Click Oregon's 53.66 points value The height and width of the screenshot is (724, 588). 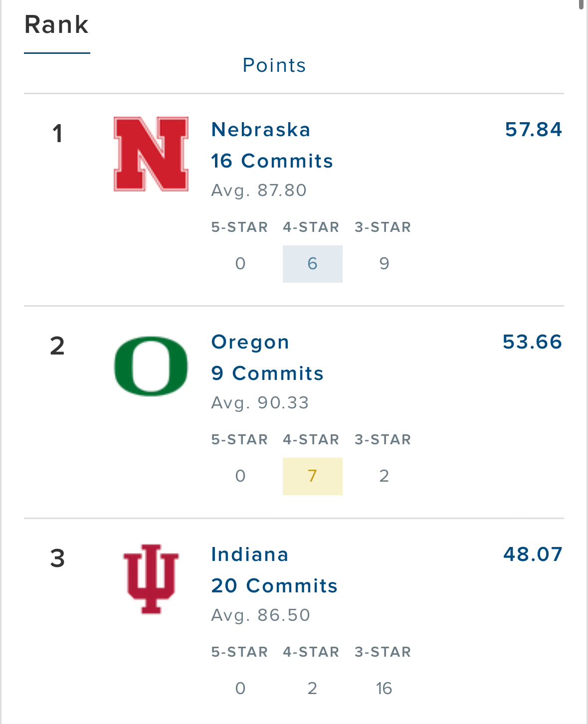coord(533,342)
